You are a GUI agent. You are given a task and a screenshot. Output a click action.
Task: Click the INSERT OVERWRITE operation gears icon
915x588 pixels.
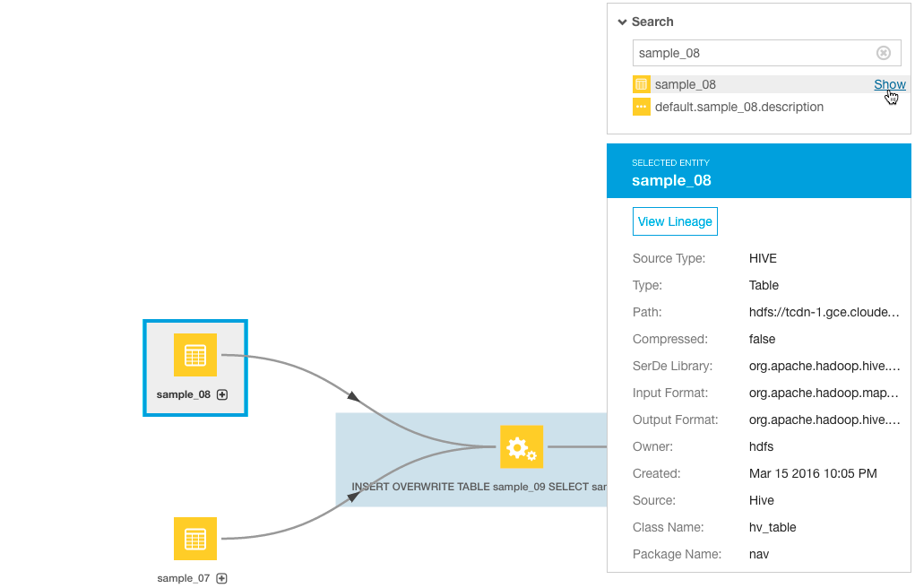[x=522, y=446]
